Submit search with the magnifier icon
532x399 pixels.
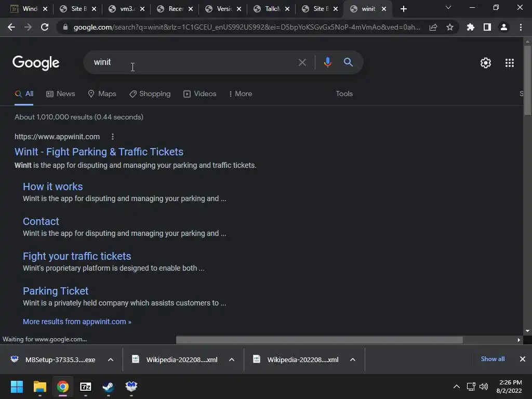[x=348, y=62]
